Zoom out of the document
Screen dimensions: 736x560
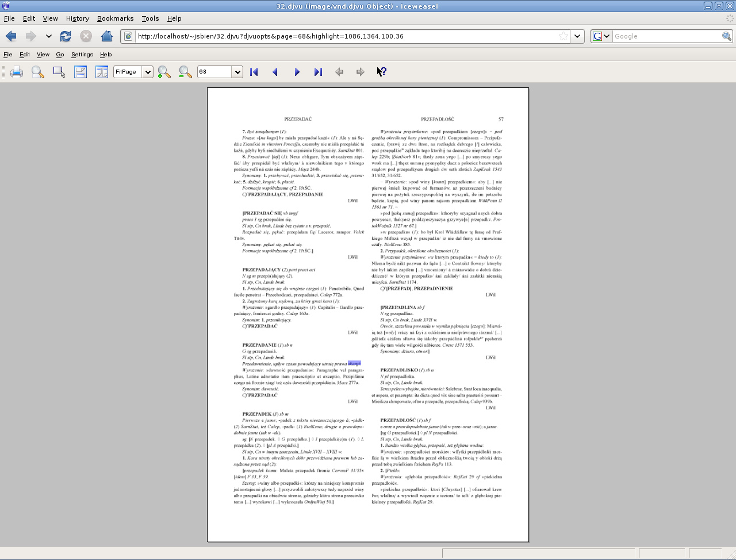[x=185, y=72]
